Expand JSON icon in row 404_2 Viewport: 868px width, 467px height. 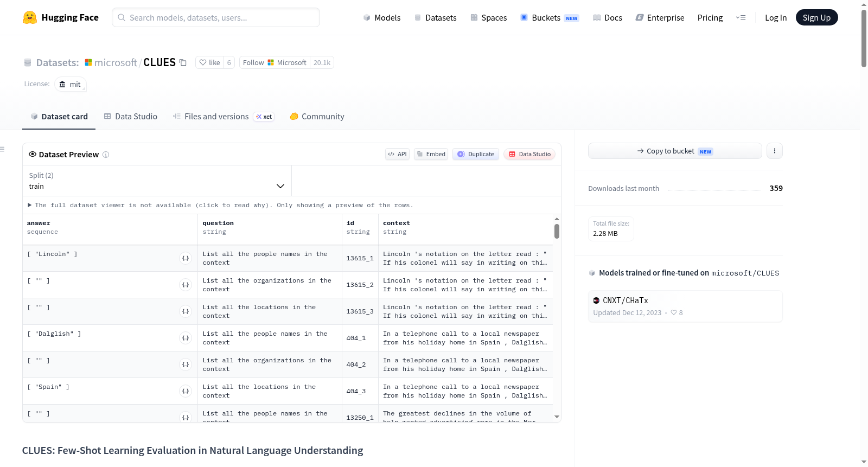pyautogui.click(x=186, y=364)
